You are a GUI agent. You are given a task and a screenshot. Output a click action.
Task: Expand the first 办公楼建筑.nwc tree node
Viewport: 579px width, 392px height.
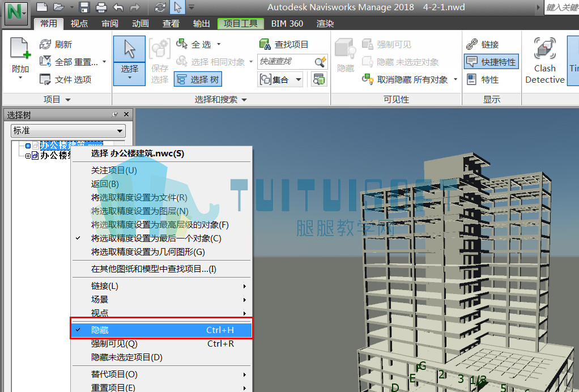[x=28, y=146]
